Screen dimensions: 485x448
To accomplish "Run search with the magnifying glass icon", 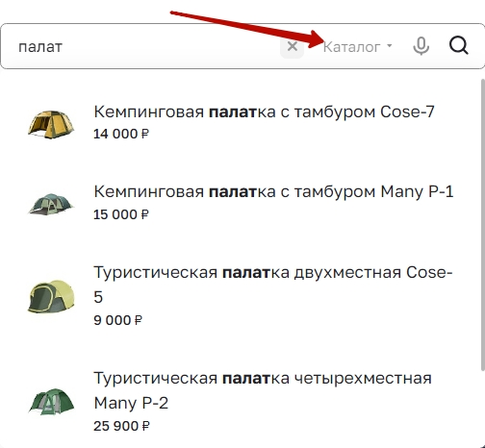I will [x=459, y=46].
